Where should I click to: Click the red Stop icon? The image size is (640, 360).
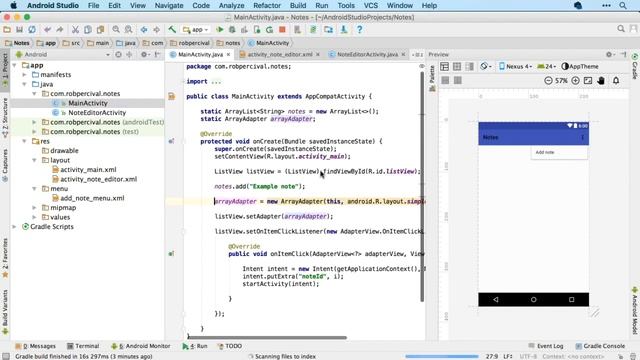click(x=282, y=30)
